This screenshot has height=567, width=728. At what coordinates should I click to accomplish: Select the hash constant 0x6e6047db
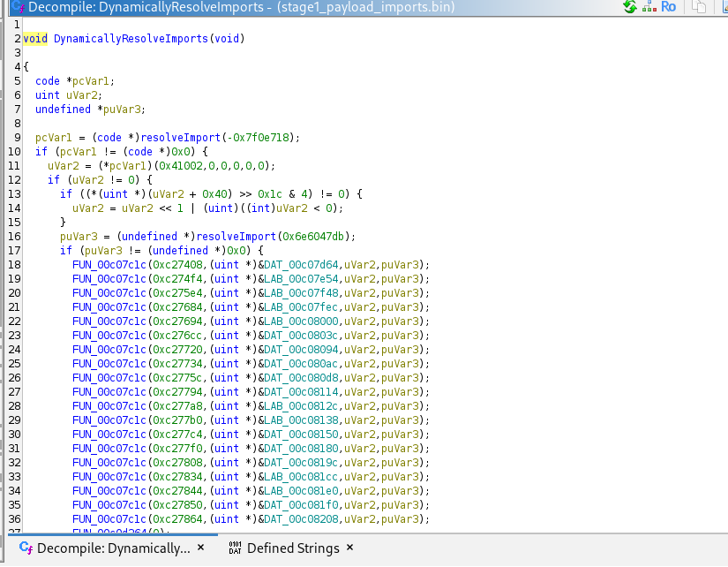(313, 236)
